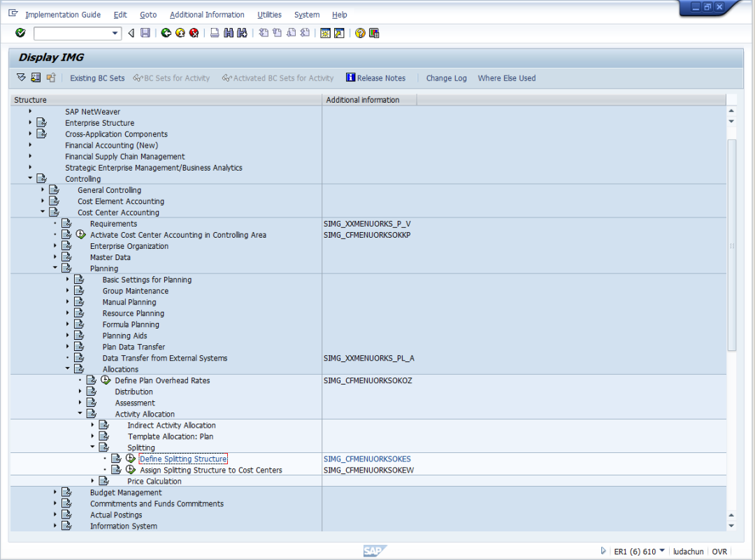Open documentation icon for Price Calculation

(103, 480)
